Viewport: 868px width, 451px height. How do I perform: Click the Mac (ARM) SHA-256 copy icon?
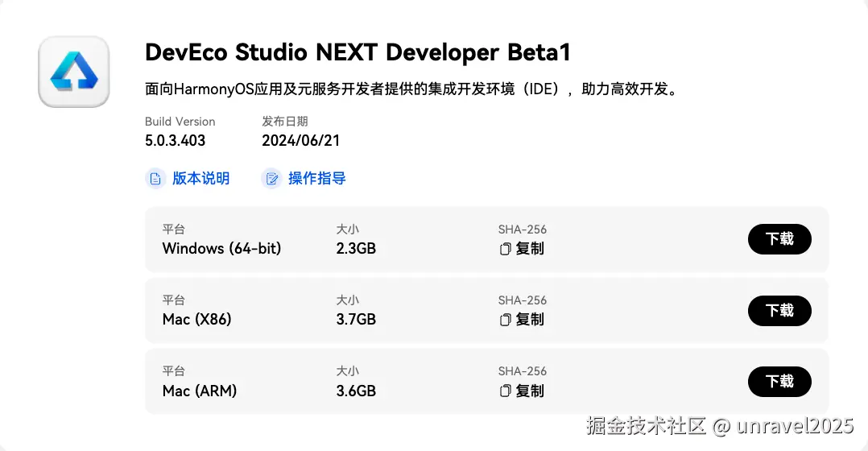point(506,391)
